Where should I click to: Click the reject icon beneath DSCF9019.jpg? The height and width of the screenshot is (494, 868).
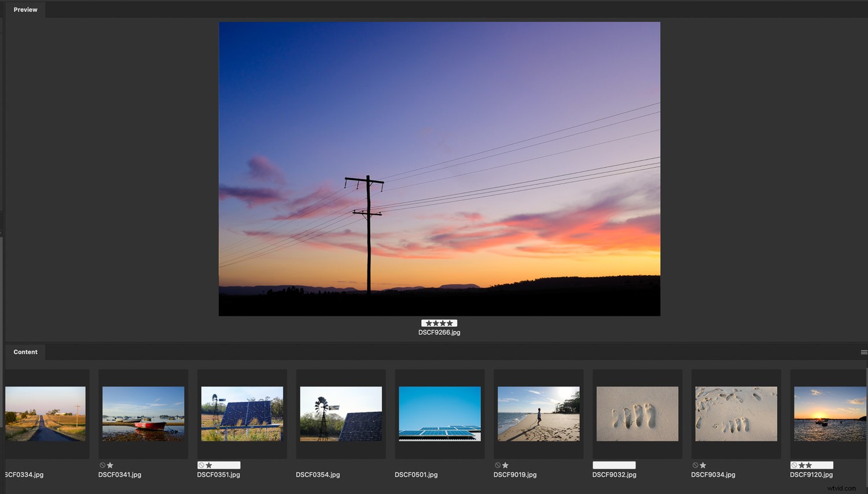pos(498,465)
